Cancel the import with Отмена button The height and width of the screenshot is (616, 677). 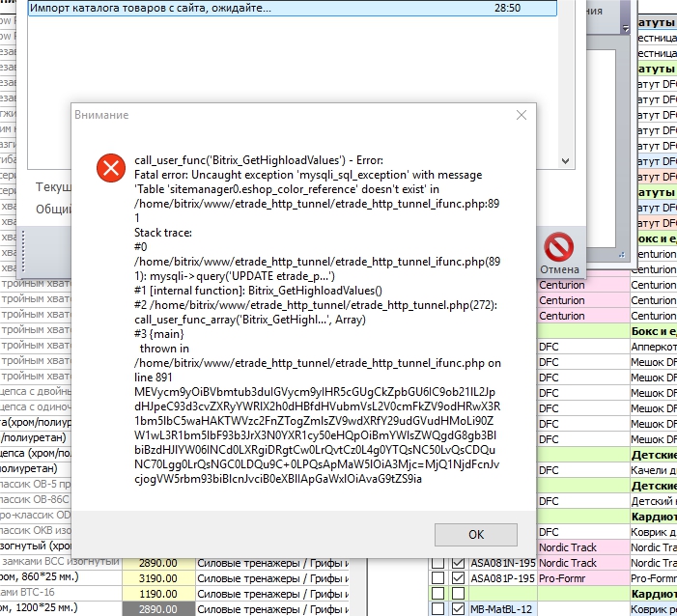(x=559, y=254)
